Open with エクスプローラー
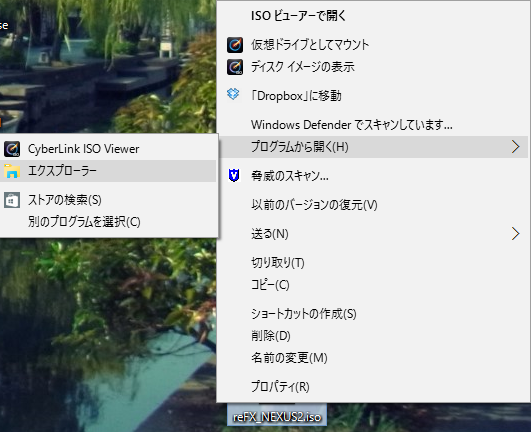The height and width of the screenshot is (432, 531). click(x=108, y=171)
